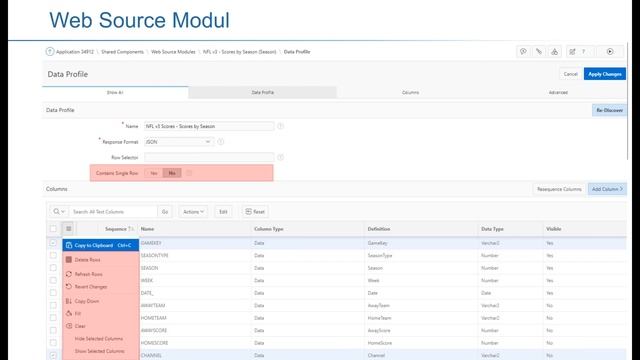Click the Data Type column header
The height and width of the screenshot is (360, 640).
point(492,229)
